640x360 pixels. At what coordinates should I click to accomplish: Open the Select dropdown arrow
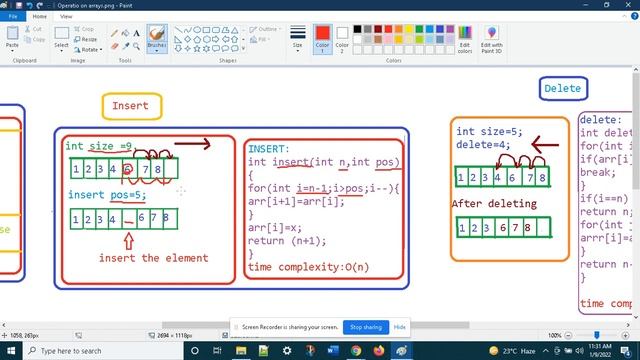coord(61,51)
